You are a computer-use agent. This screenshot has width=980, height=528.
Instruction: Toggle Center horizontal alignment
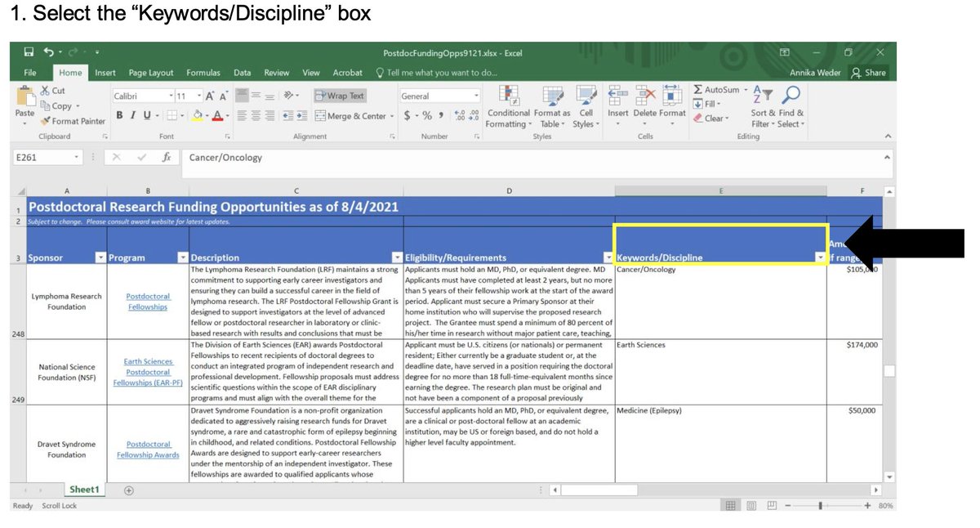click(254, 115)
